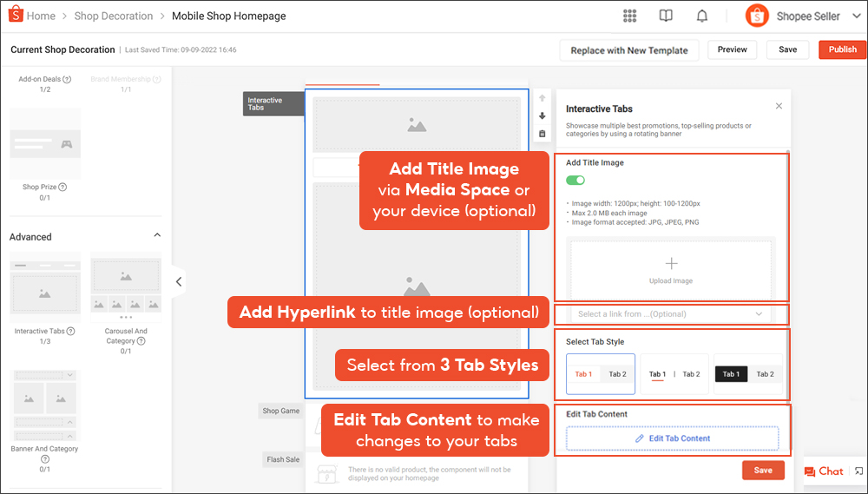Click the help icon next to Add-on Deals

[x=67, y=79]
